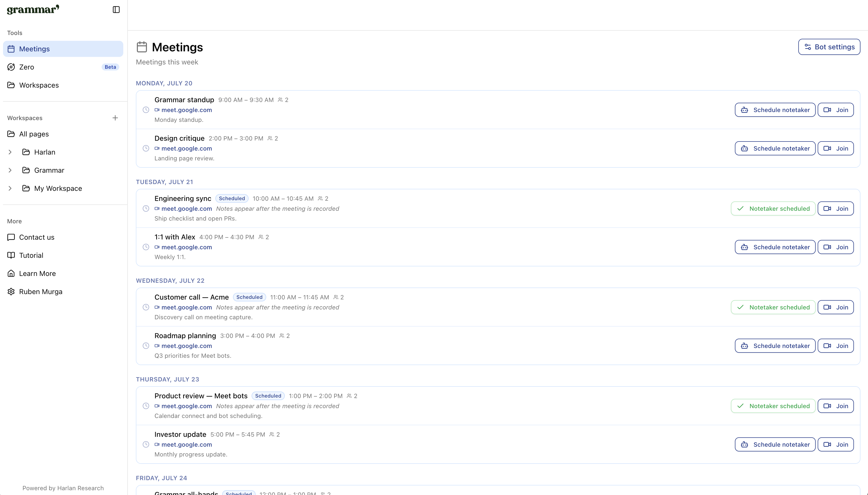
Task: Click the attendees icon on Engineering sync
Action: click(320, 199)
